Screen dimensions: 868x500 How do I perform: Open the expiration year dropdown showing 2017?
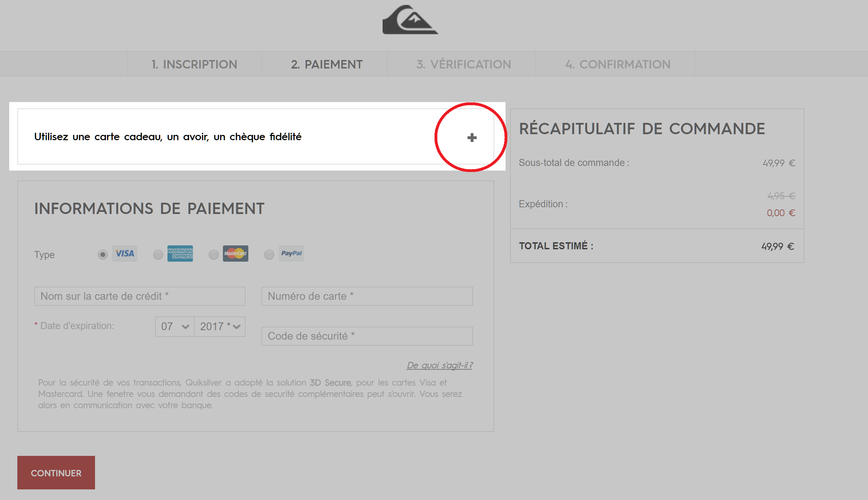(220, 327)
